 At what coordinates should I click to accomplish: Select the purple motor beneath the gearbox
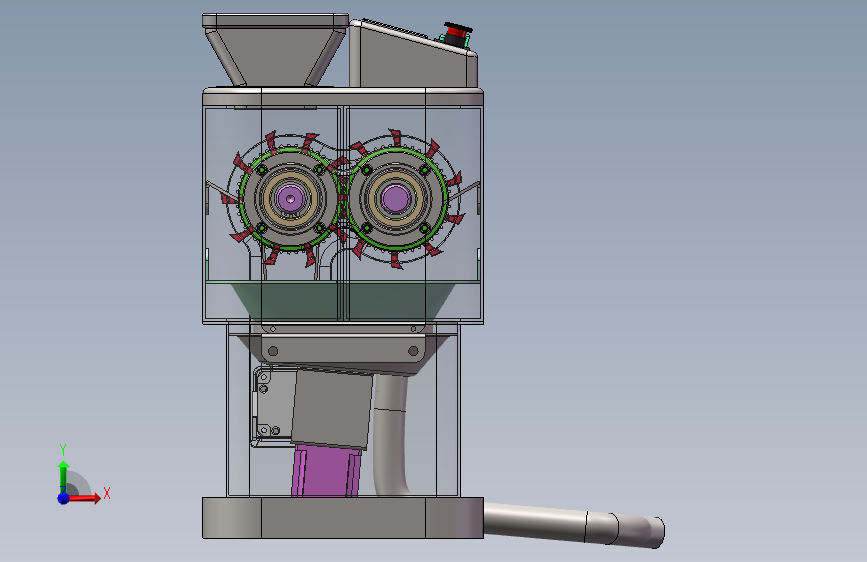[x=325, y=471]
